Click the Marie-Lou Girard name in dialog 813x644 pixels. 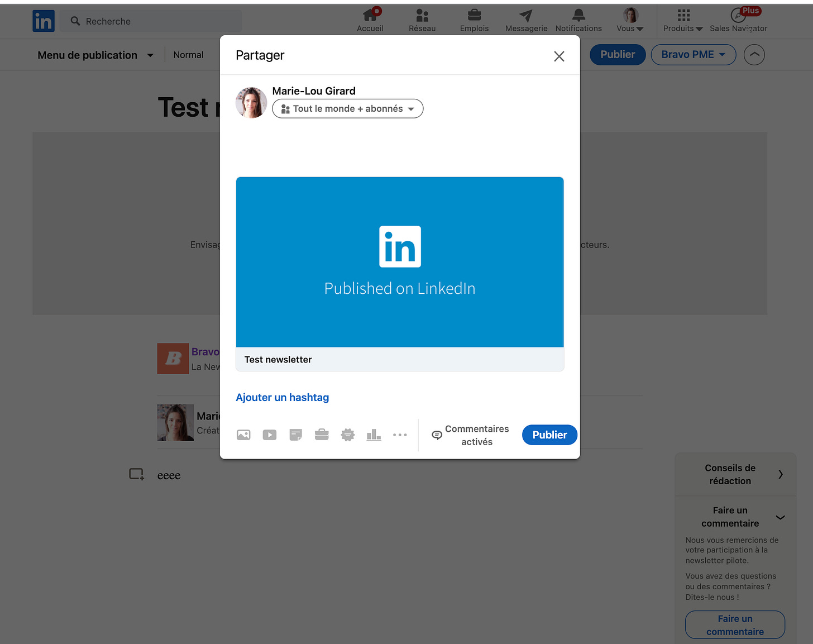pyautogui.click(x=314, y=91)
